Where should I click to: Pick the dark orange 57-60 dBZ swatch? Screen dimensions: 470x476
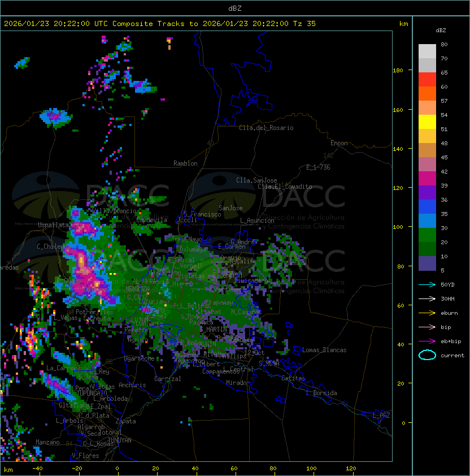click(x=427, y=93)
